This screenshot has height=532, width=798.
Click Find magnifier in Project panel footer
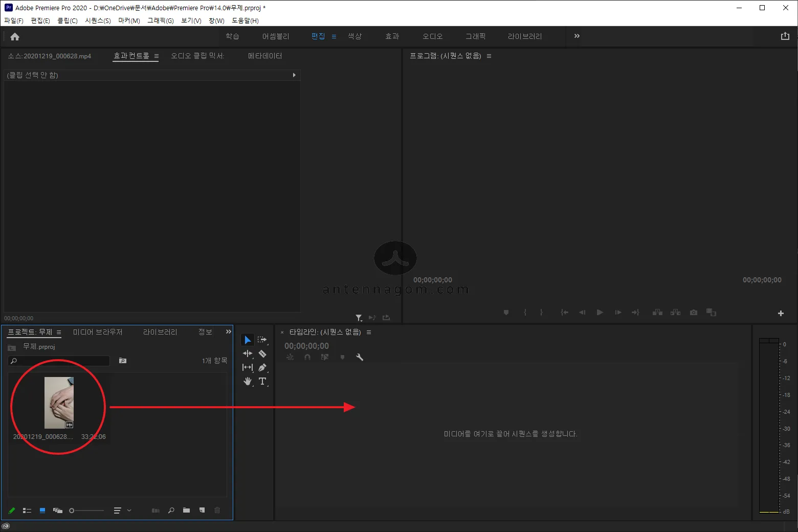pyautogui.click(x=171, y=511)
